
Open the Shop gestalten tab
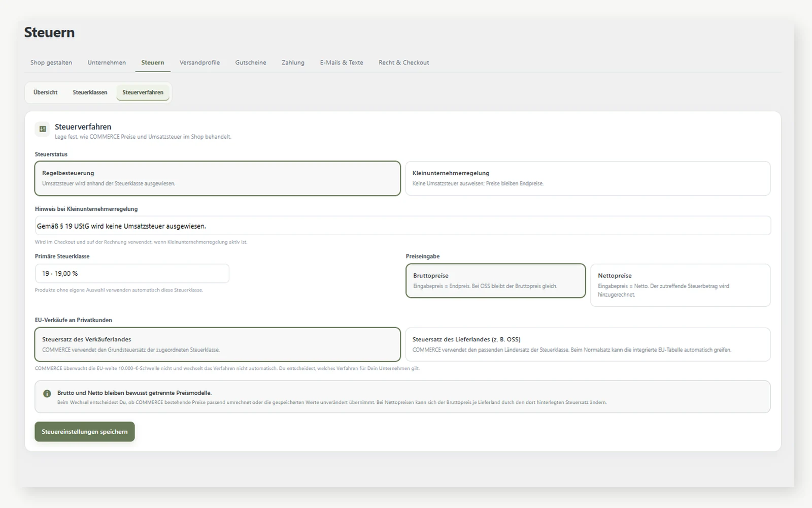point(51,62)
